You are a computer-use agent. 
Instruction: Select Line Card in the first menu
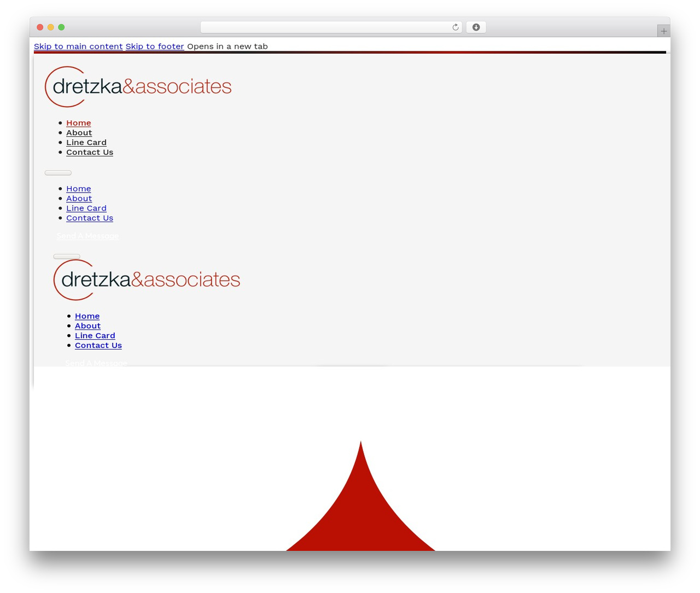tap(86, 143)
